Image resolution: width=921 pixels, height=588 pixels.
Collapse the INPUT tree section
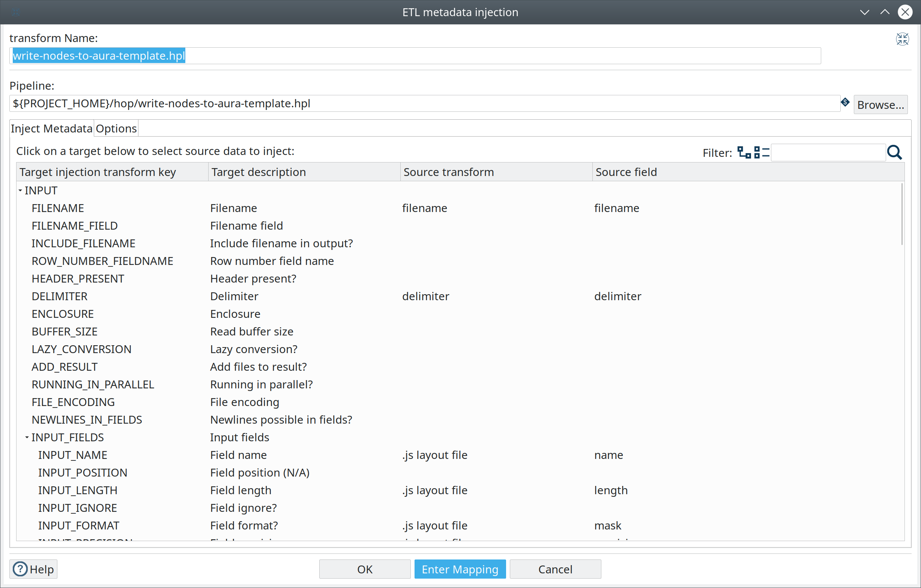[x=20, y=190]
